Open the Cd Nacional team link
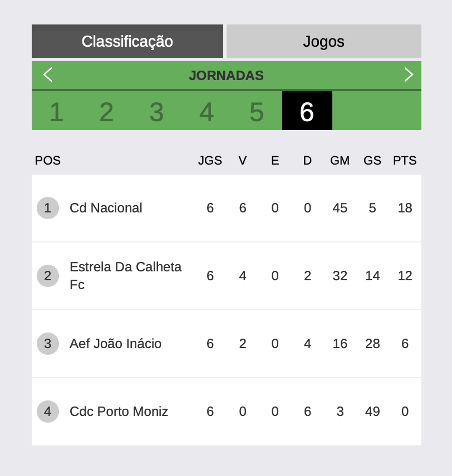The height and width of the screenshot is (476, 452). pos(106,208)
